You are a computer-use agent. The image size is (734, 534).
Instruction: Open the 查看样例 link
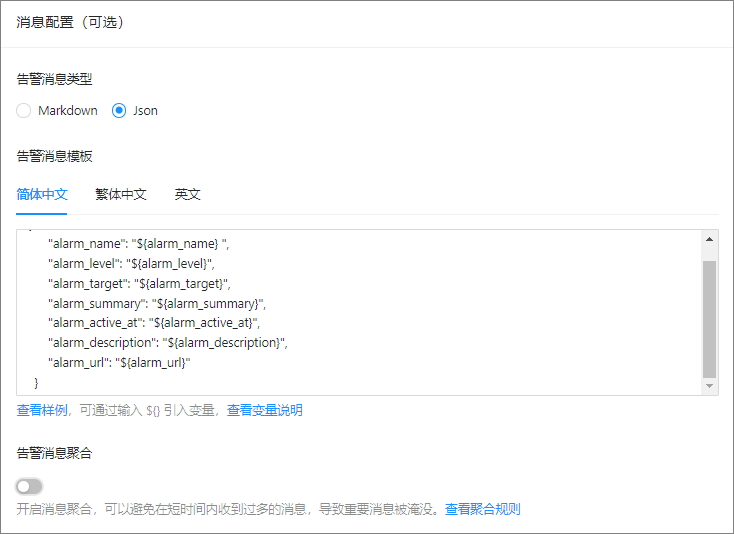pos(42,410)
